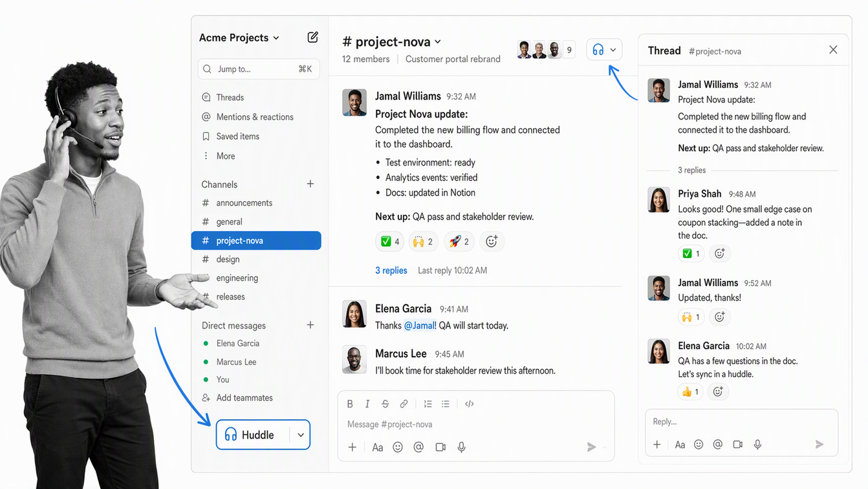868x489 pixels.
Task: Toggle the checkmark reaction on Priya's thread reply
Action: tap(691, 254)
